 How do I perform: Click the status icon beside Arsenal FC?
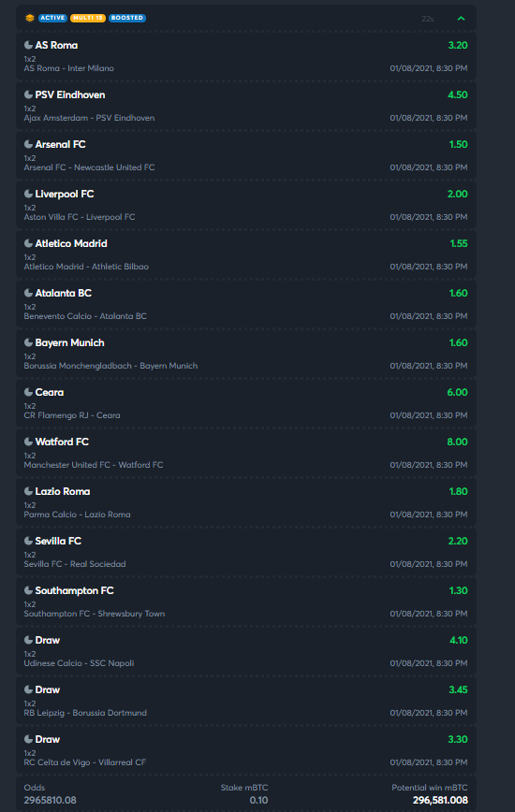click(x=28, y=144)
